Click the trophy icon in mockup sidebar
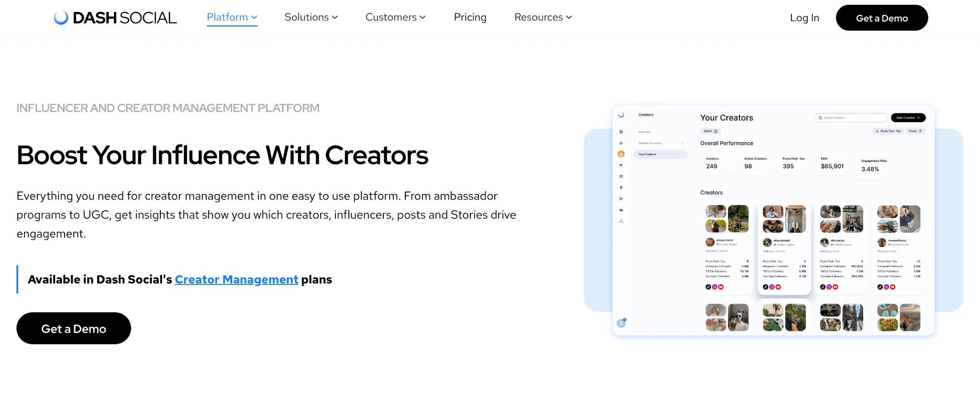 [621, 188]
